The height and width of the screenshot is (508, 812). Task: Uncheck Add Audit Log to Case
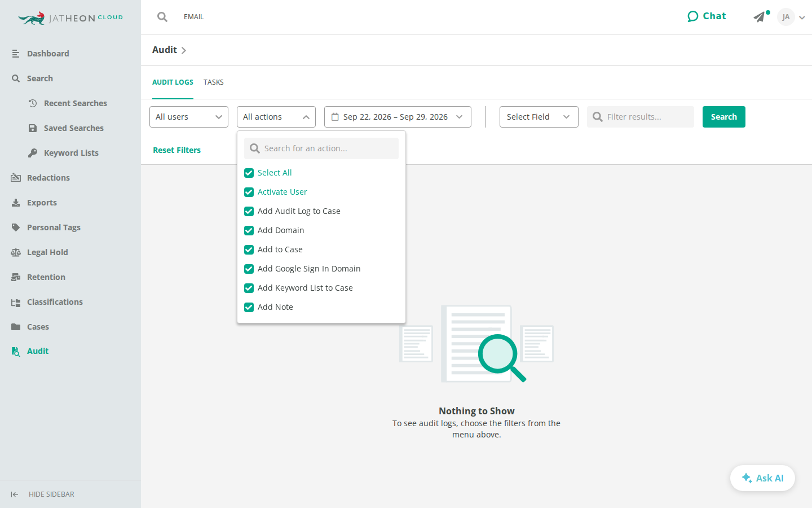[249, 211]
